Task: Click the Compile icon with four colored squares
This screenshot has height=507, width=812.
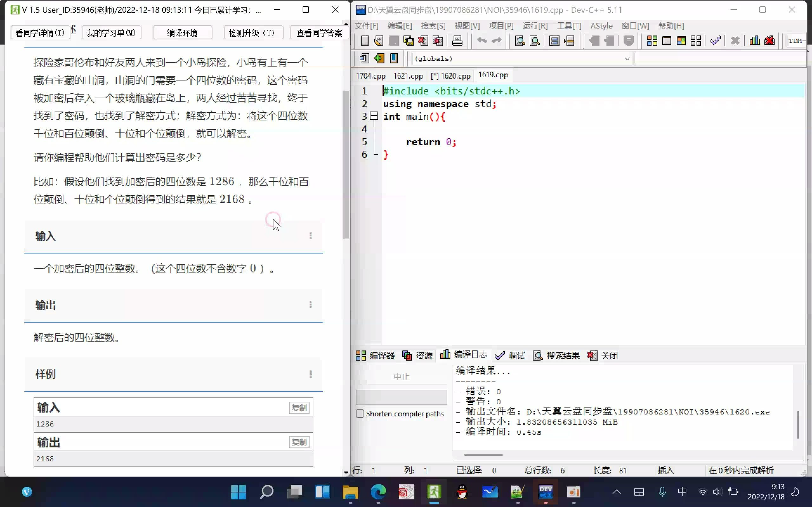Action: pyautogui.click(x=652, y=41)
